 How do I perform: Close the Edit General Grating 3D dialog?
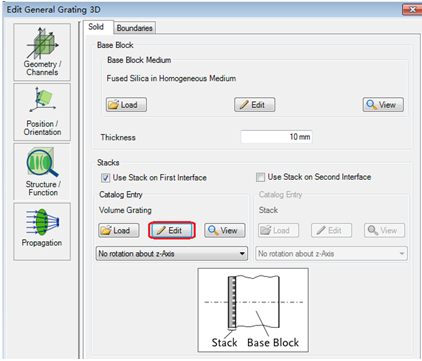(x=412, y=9)
